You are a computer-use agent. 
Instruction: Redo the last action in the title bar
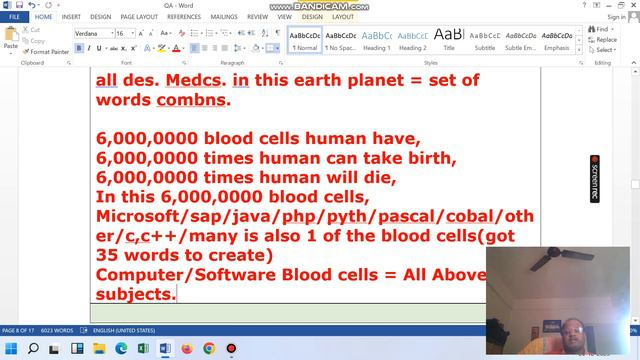[49, 5]
